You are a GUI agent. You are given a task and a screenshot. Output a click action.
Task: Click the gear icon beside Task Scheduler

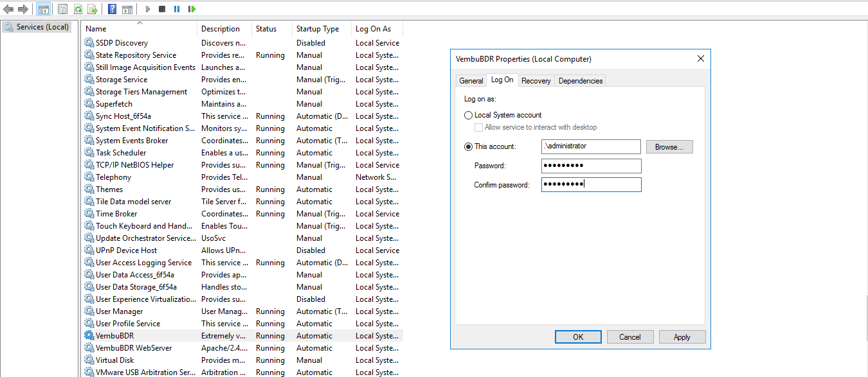(89, 153)
